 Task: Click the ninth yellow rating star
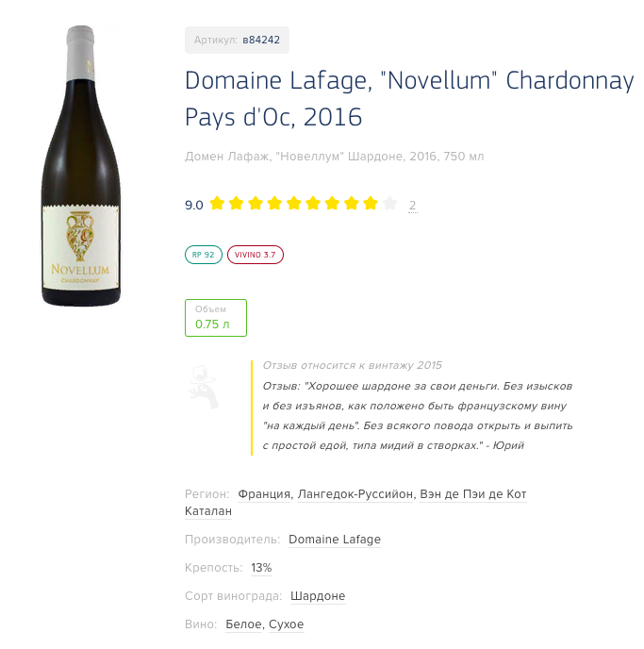[371, 203]
